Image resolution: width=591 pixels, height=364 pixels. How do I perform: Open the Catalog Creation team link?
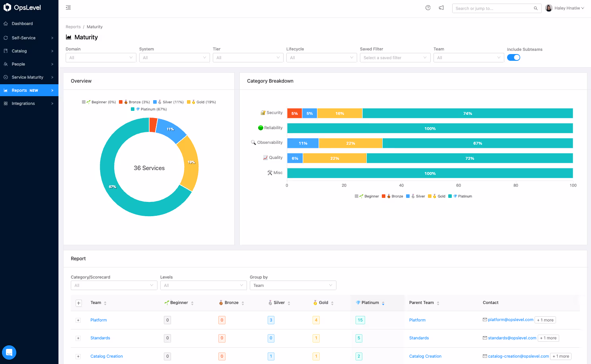click(107, 356)
